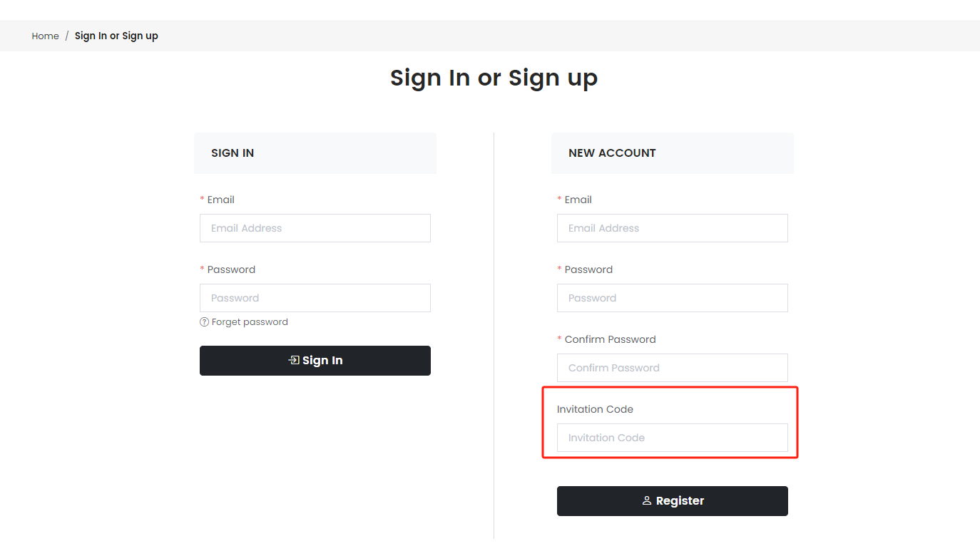Focus the Sign In email address field

315,228
